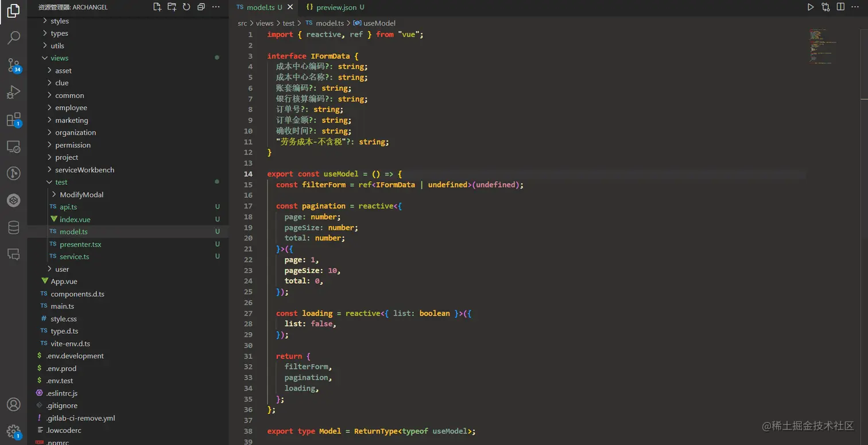Split the editor to the right
The image size is (868, 445).
click(x=840, y=7)
